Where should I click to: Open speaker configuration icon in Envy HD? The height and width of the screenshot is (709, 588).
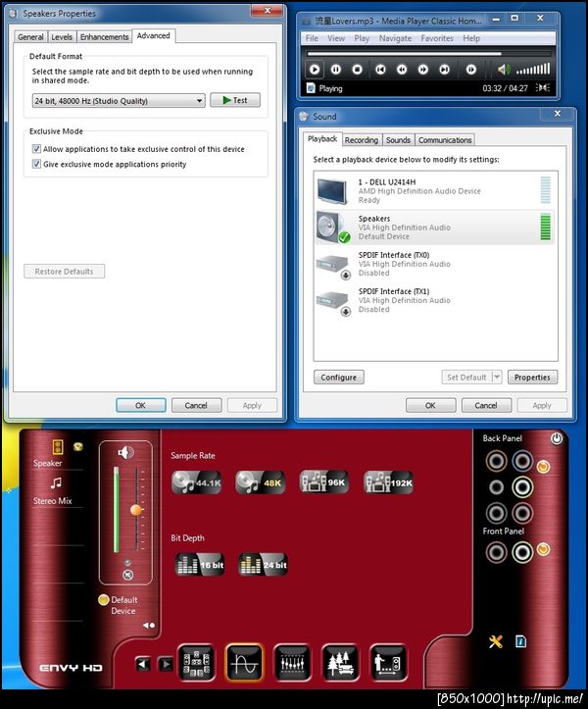(196, 663)
